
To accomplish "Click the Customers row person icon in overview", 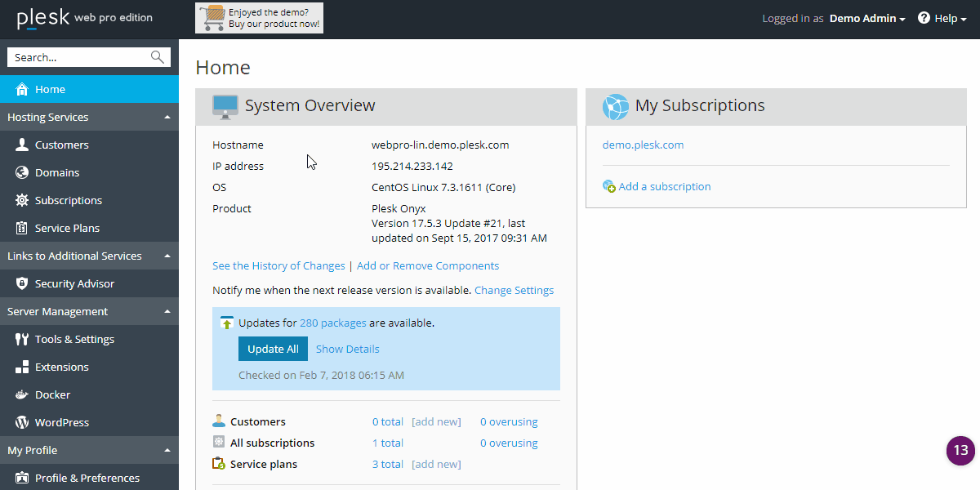I will point(219,421).
